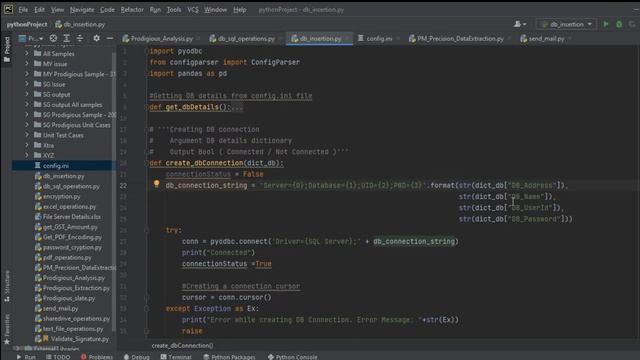Select Validate_Signature.py in project tree
The height and width of the screenshot is (360, 640).
(80, 339)
